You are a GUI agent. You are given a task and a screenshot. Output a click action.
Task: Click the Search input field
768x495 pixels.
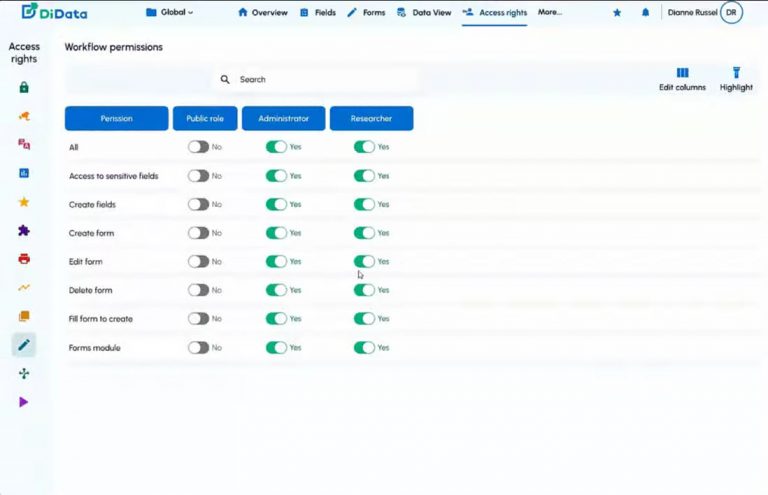pyautogui.click(x=320, y=80)
